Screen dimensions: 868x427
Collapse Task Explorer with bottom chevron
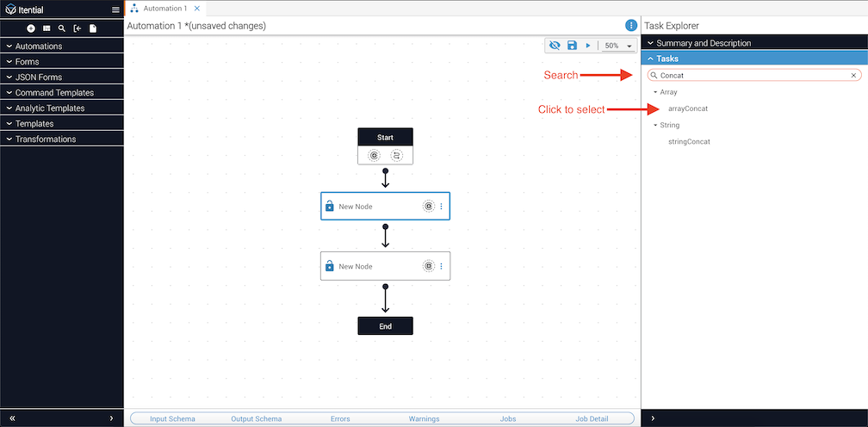click(653, 418)
